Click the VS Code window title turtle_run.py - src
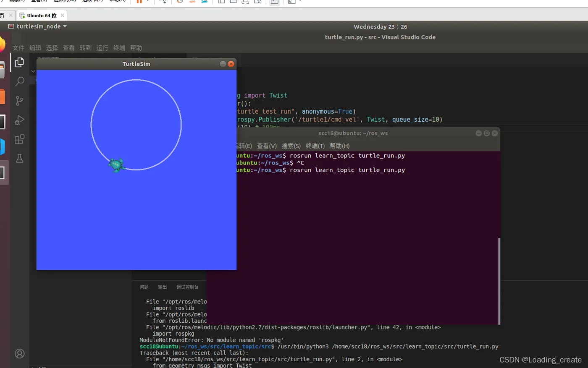Viewport: 588px width, 368px height. pyautogui.click(x=380, y=37)
